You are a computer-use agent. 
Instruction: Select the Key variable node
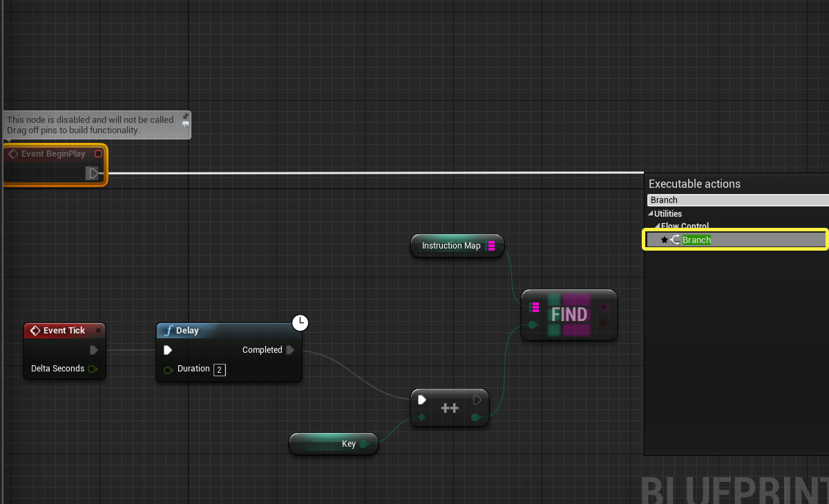coord(334,444)
